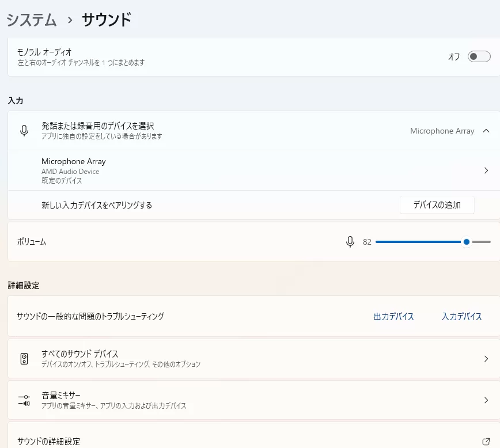
Task: Open the 出力デバイス troubleshooting link
Action: (393, 317)
